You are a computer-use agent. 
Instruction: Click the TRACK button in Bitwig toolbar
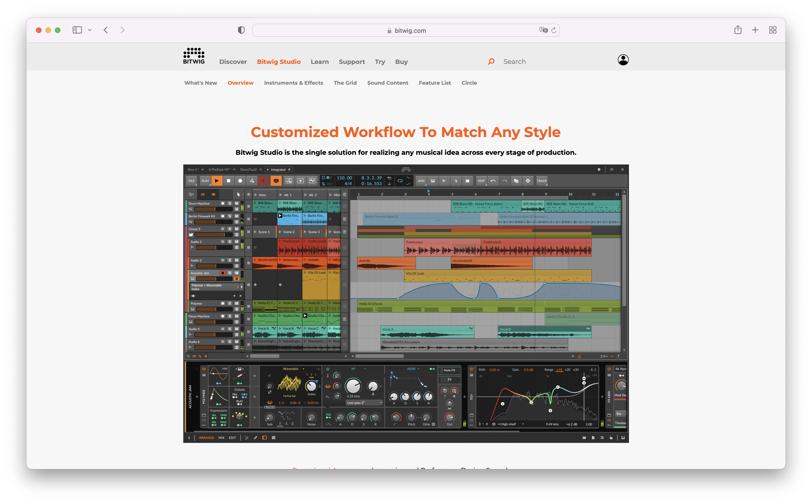(x=542, y=181)
